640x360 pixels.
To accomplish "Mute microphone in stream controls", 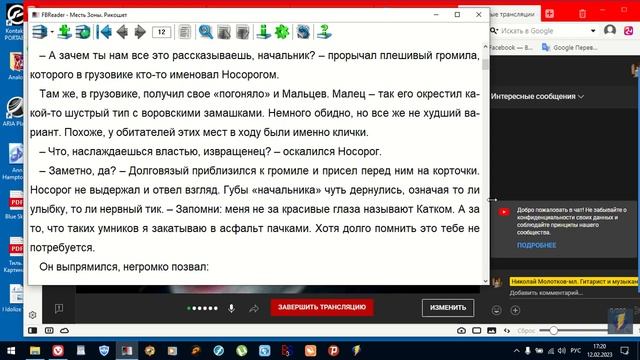I will (x=231, y=308).
